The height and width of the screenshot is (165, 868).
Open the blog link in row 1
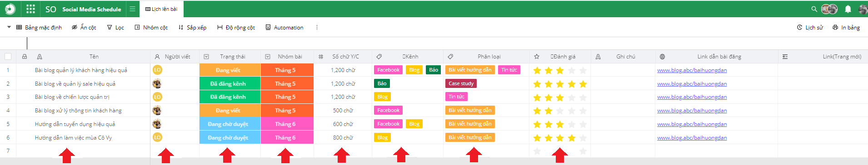click(692, 70)
